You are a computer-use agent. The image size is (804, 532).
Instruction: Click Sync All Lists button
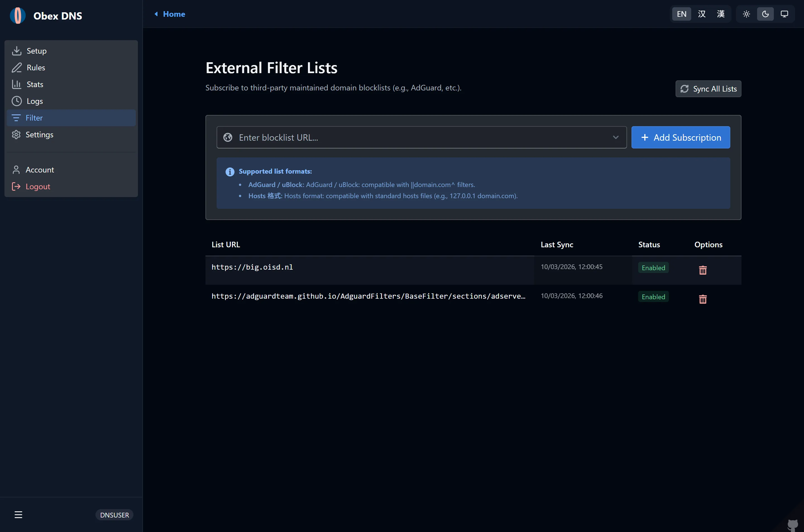point(708,89)
